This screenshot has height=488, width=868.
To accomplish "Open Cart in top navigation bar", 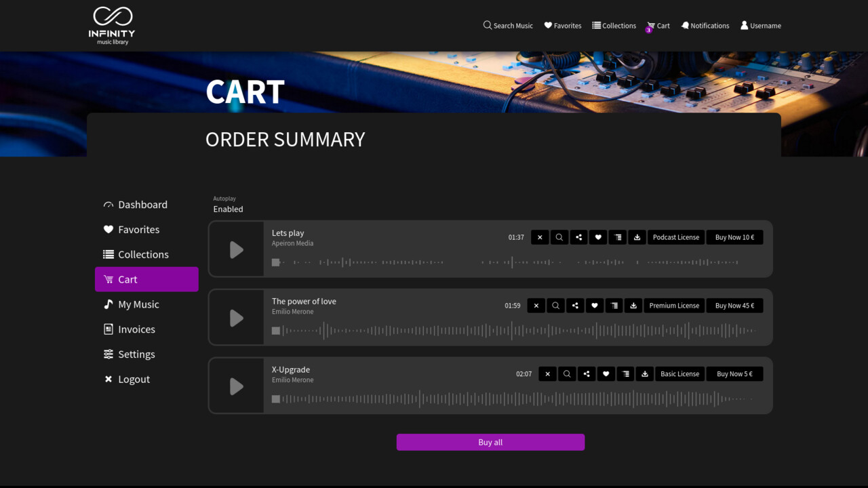I will click(658, 26).
